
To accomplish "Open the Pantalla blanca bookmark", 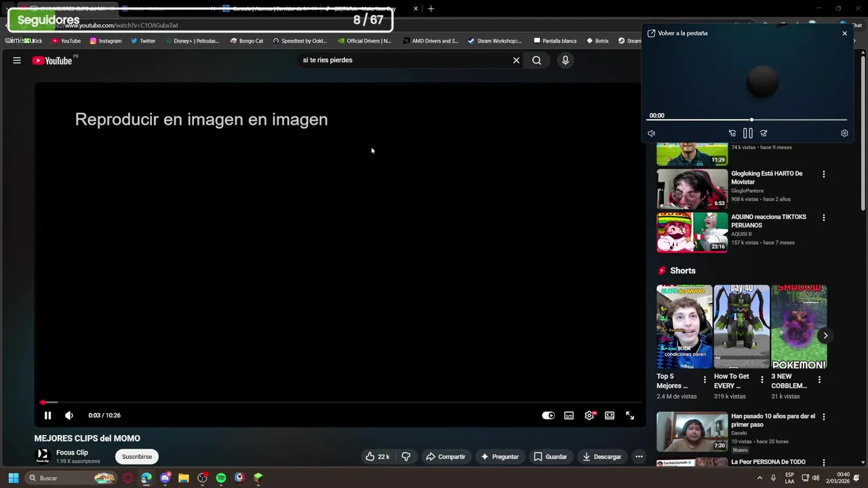I will [555, 41].
